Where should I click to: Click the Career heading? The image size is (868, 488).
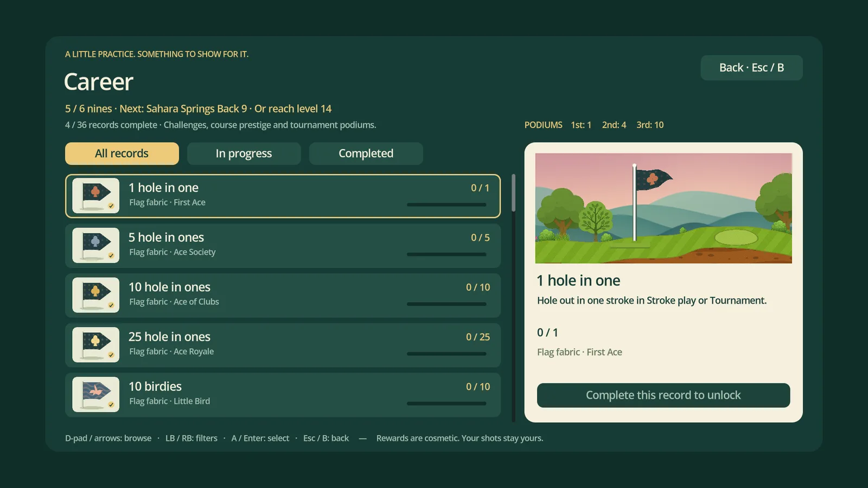(99, 82)
